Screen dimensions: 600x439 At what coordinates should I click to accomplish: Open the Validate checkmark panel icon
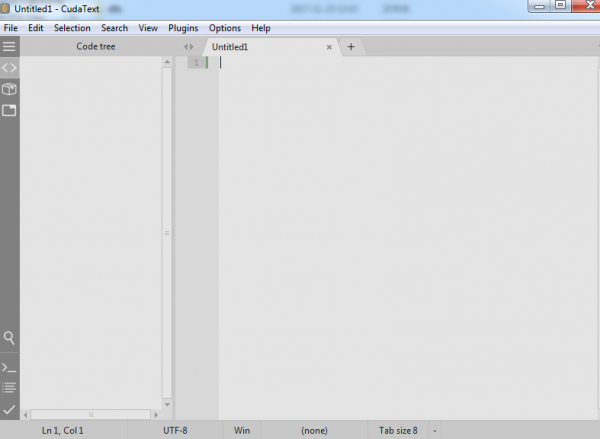pos(9,410)
